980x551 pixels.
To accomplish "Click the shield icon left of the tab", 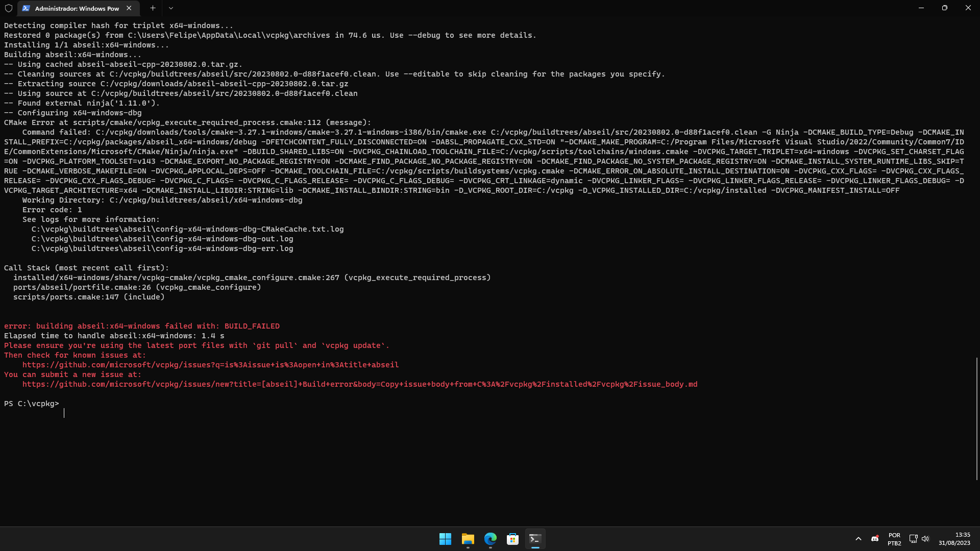I will (8, 8).
